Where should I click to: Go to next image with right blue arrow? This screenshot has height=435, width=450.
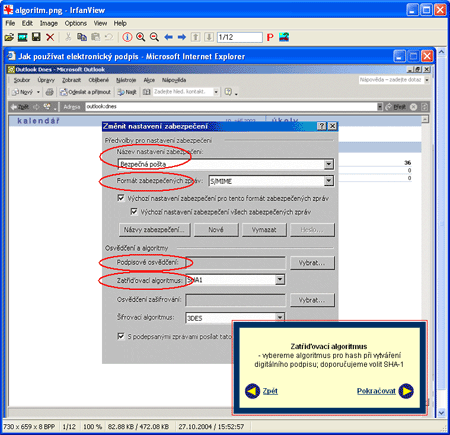182,37
